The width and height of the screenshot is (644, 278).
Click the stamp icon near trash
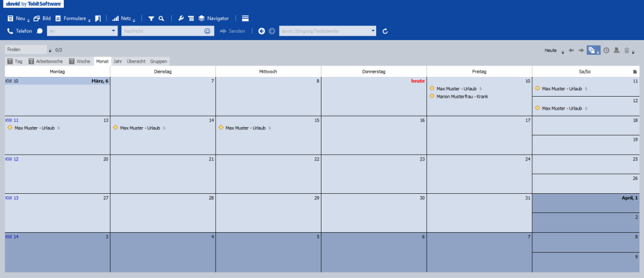coord(616,50)
